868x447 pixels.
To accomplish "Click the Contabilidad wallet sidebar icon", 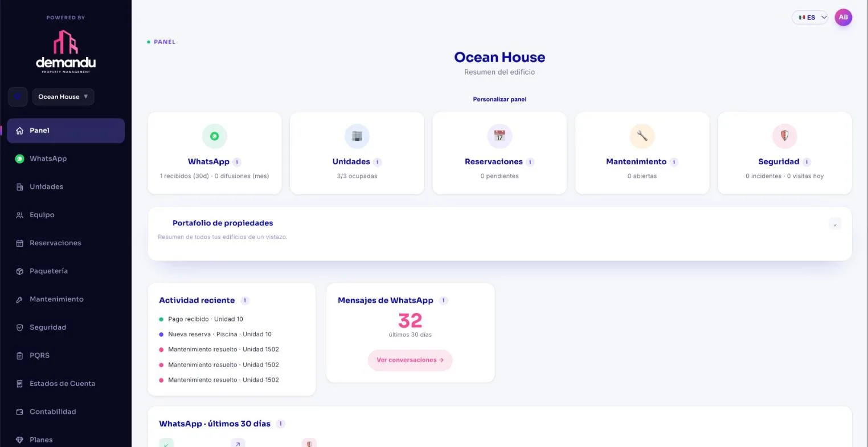I will (x=19, y=412).
